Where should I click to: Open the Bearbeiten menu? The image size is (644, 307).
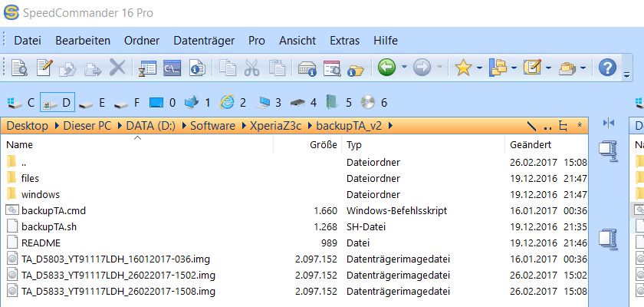pyautogui.click(x=83, y=41)
